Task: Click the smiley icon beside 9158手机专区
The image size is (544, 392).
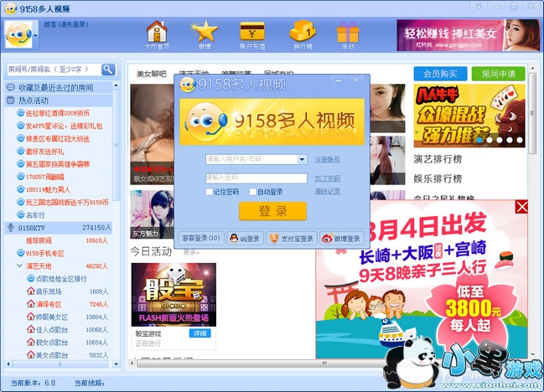Action: click(x=21, y=253)
